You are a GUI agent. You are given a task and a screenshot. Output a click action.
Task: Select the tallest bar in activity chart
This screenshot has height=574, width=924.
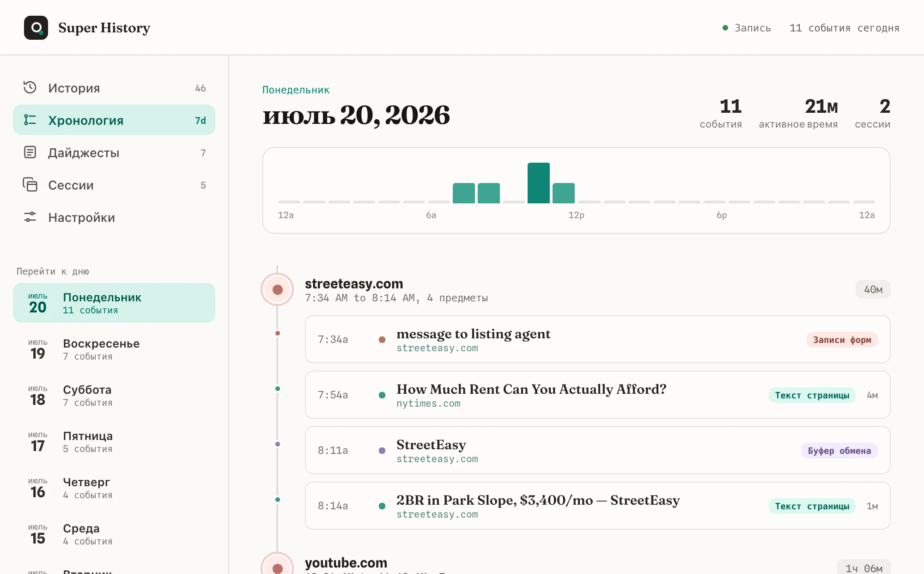pyautogui.click(x=539, y=183)
